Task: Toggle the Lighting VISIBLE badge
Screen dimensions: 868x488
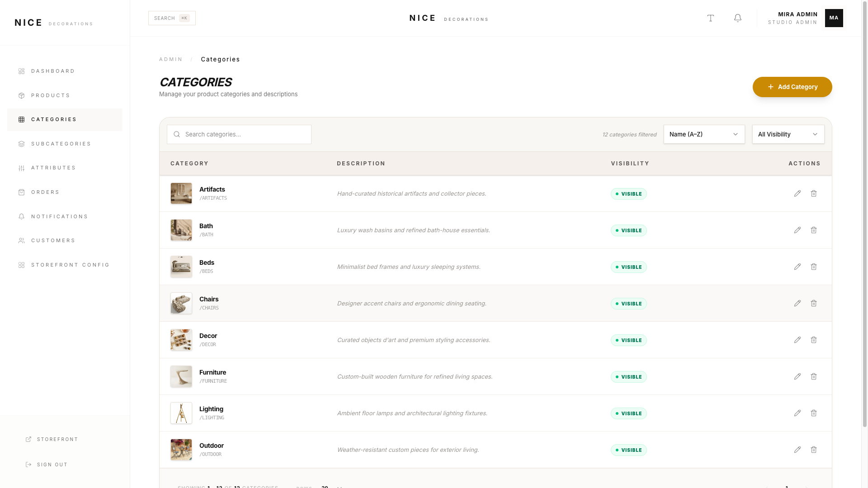Action: pos(629,413)
